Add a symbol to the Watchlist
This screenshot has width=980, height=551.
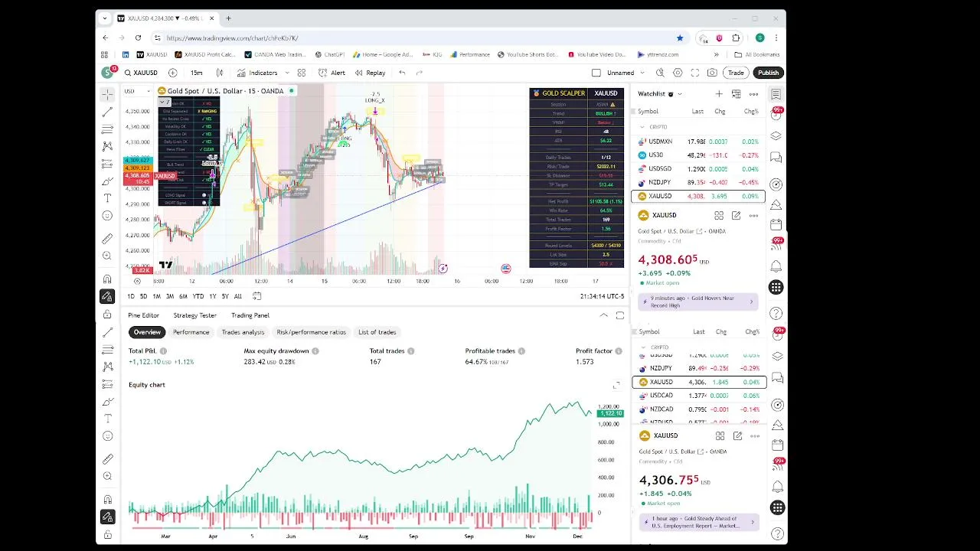click(719, 94)
